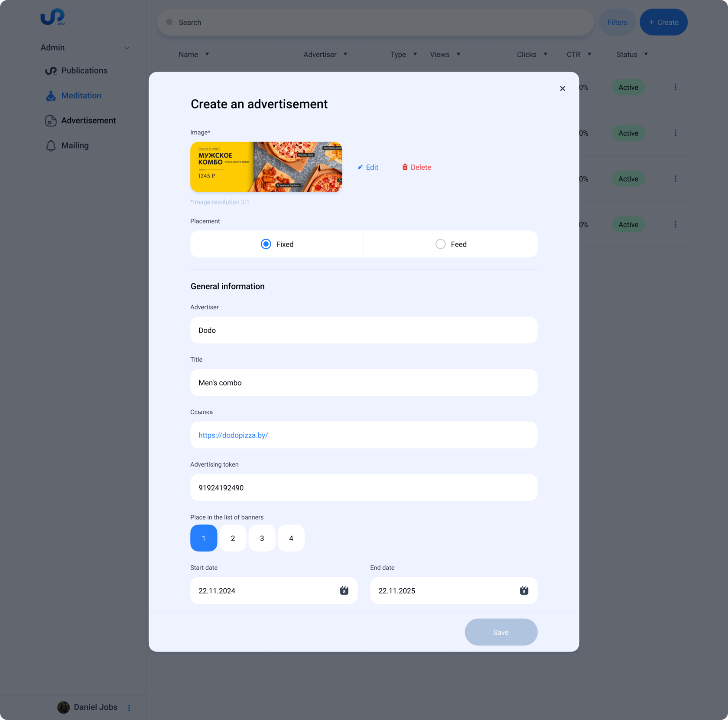728x720 pixels.
Task: Go to Publications in the sidebar
Action: coord(84,71)
